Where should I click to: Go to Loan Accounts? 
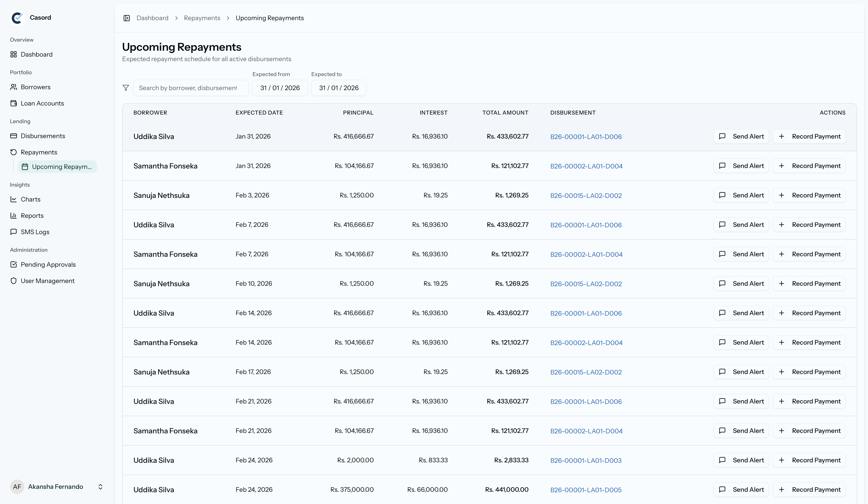coord(42,103)
